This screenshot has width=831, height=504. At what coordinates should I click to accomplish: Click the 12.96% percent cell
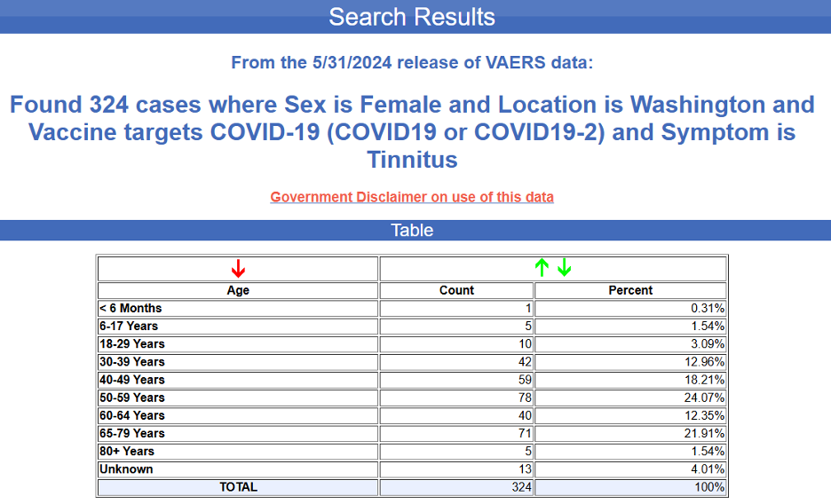(630, 362)
